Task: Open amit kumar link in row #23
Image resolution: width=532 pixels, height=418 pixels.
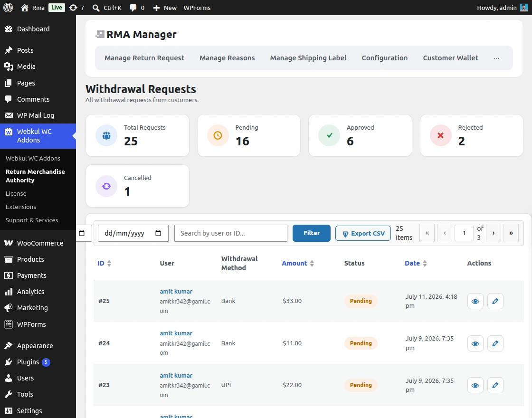Action: [176, 376]
